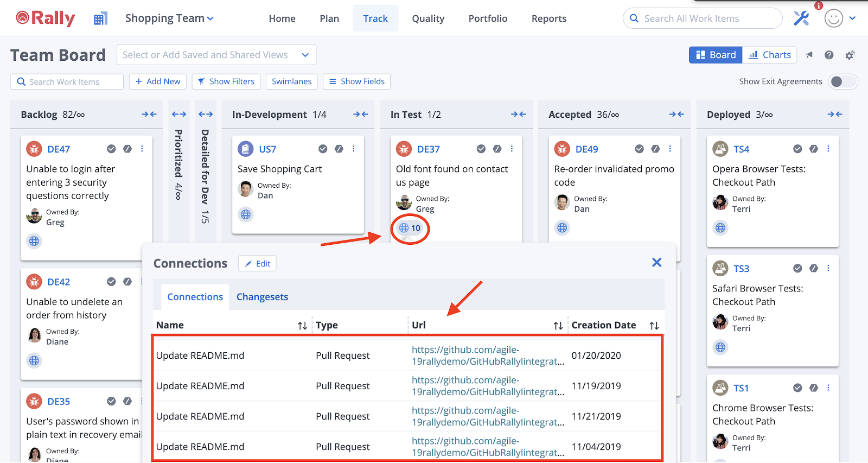Open the Shopping Team project dropdown
The width and height of the screenshot is (868, 463).
(x=169, y=18)
